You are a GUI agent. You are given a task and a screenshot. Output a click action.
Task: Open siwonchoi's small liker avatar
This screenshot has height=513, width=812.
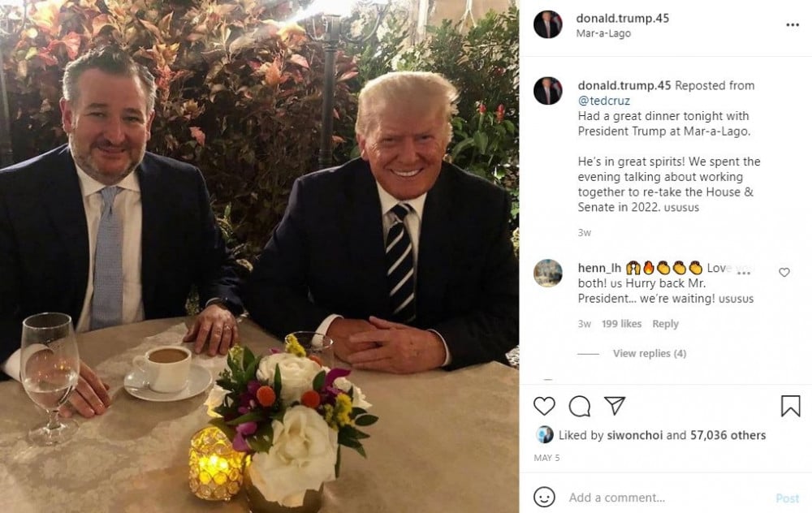(x=545, y=435)
